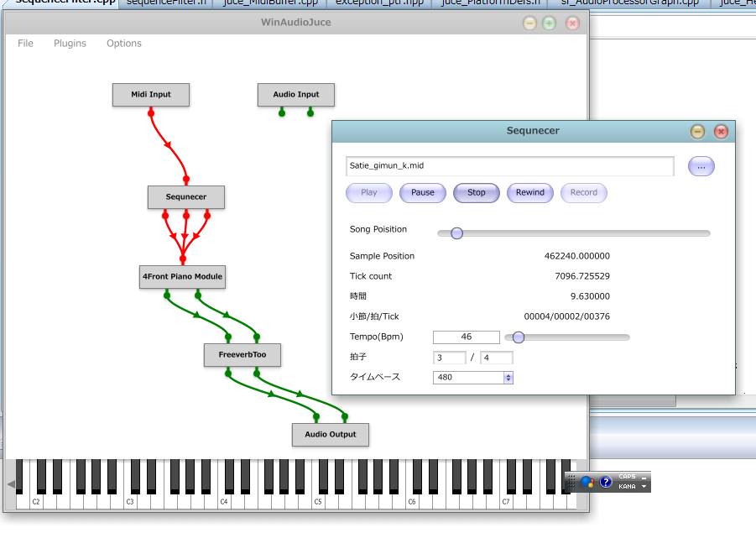Open the IME language bar options arrow
This screenshot has width=756, height=533.
[x=644, y=487]
